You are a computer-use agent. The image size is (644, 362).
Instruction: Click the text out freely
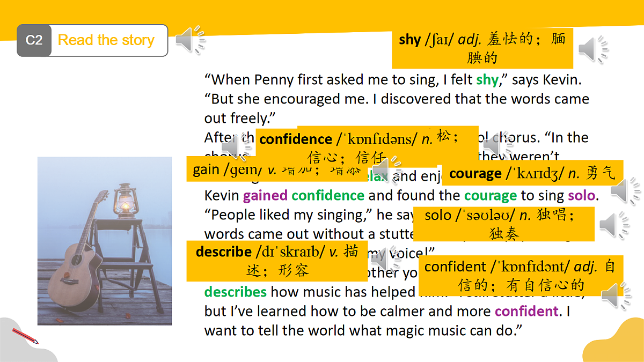(x=239, y=119)
